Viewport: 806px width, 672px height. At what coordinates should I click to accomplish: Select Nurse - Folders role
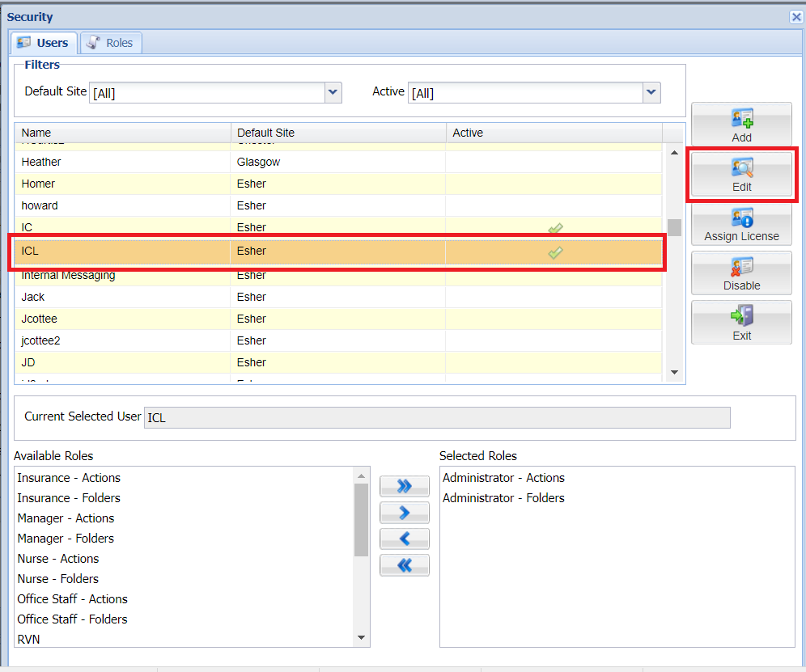click(58, 579)
